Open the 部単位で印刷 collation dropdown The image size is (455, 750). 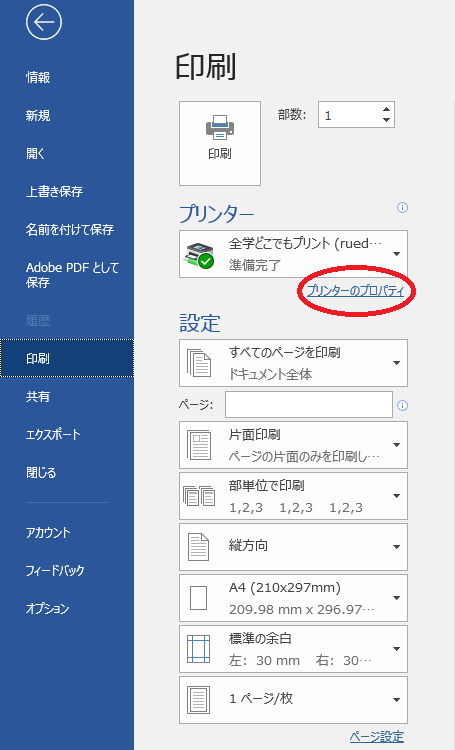pyautogui.click(x=293, y=496)
